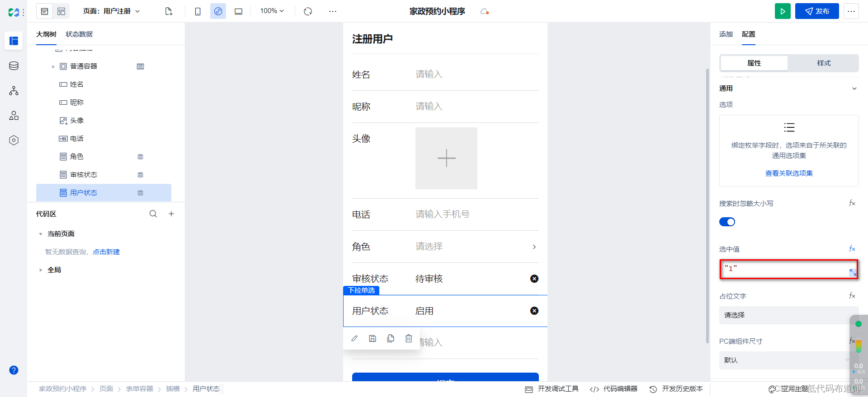The image size is (868, 397).
Task: Click the 头像 upload plus box
Action: pos(446,158)
